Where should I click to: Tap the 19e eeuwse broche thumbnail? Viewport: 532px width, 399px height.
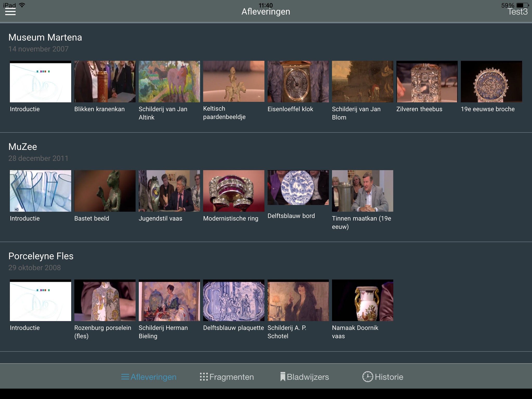(491, 82)
